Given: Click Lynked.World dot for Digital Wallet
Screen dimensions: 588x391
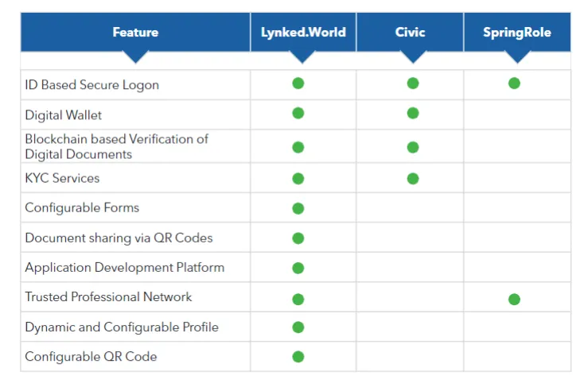Looking at the screenshot, I should tap(298, 113).
